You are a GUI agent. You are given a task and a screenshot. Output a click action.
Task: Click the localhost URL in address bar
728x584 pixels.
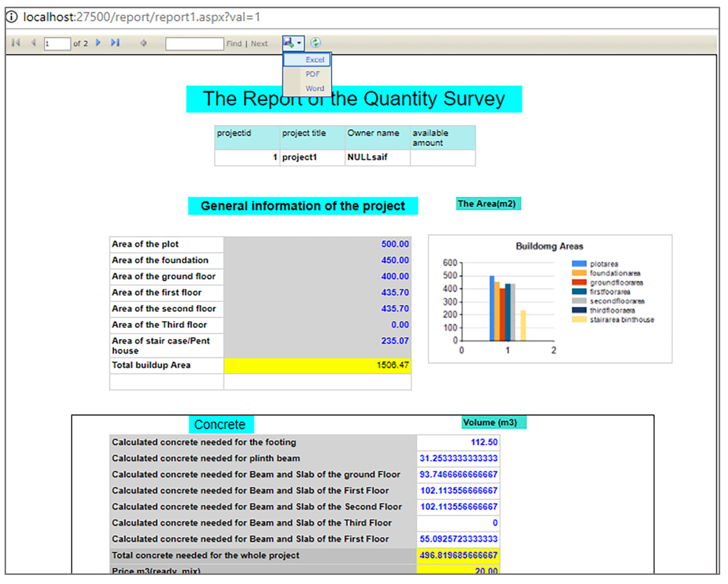[x=142, y=17]
